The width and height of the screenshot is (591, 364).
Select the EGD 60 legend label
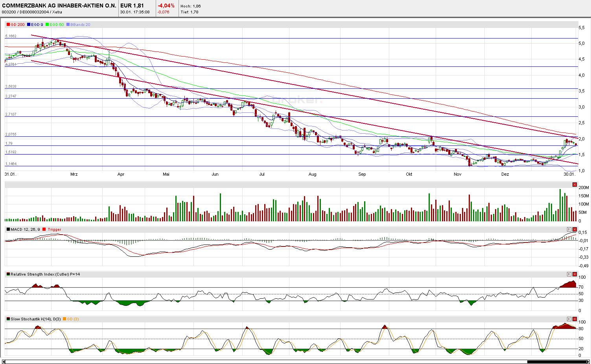[56, 24]
